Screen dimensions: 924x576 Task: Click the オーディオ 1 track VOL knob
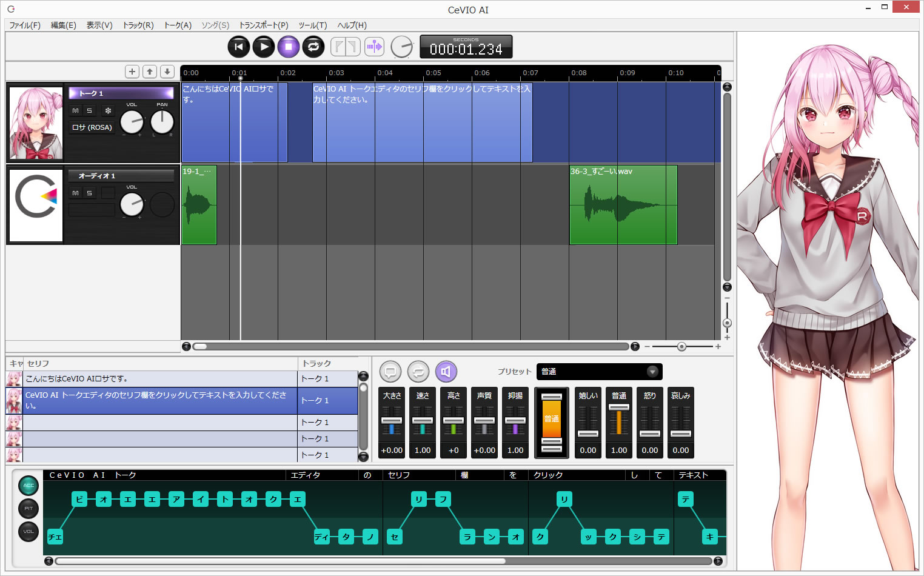(132, 204)
